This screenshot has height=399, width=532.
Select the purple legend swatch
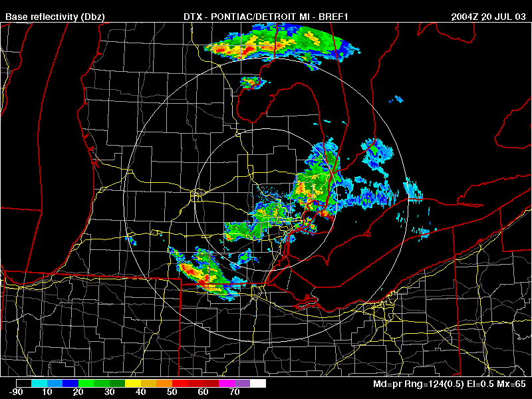[x=242, y=384]
